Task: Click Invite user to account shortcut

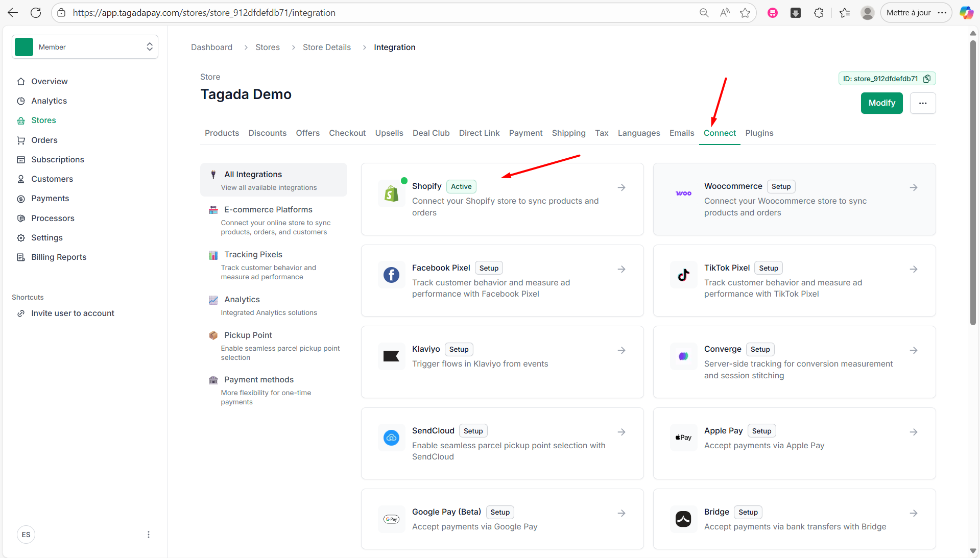Action: 73,313
